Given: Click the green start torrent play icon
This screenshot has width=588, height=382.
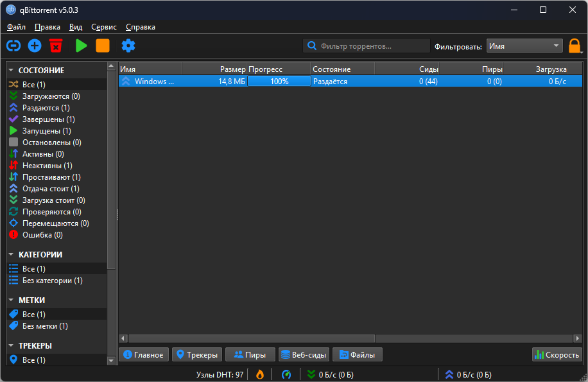Looking at the screenshot, I should (81, 46).
